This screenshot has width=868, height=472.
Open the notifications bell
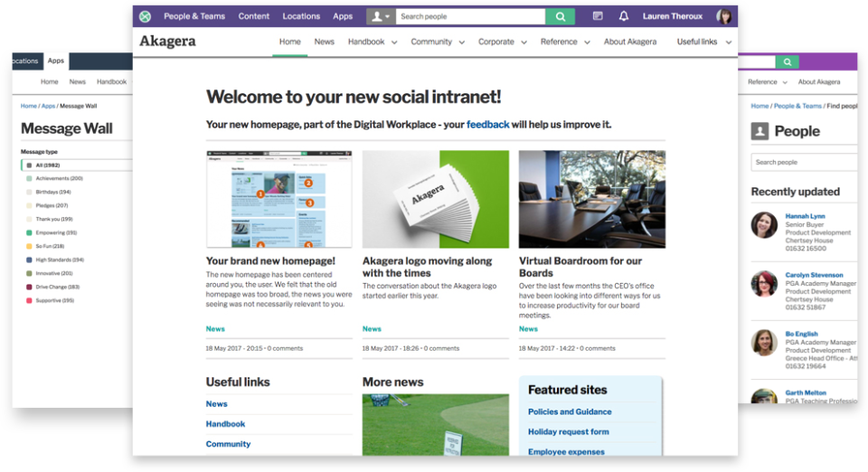point(623,16)
